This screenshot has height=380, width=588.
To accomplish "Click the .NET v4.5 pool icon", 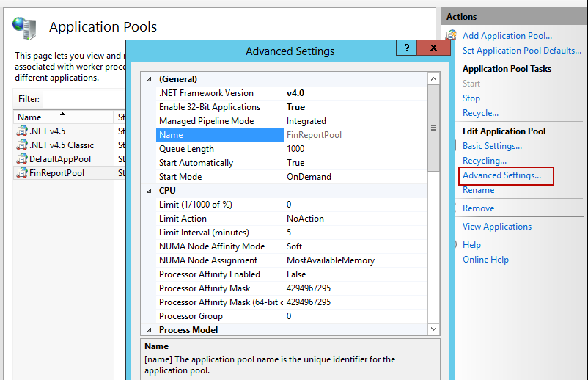I will [x=22, y=131].
